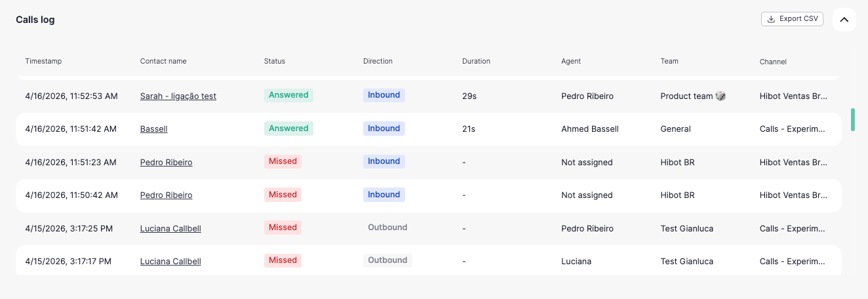Image resolution: width=868 pixels, height=299 pixels.
Task: Open the Bassell contact link
Action: coord(154,129)
